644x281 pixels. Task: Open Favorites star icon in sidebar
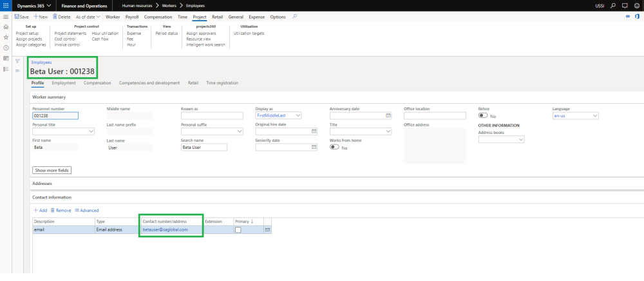(6, 37)
